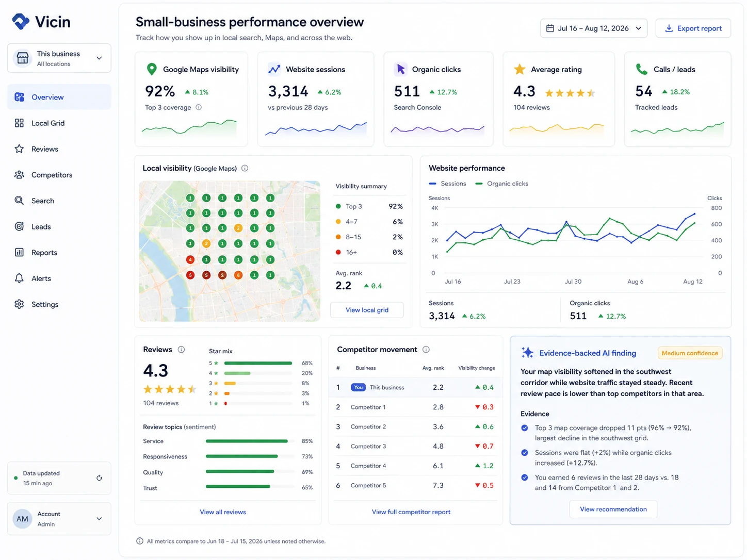Click View local grid button
747x560 pixels.
click(x=367, y=310)
